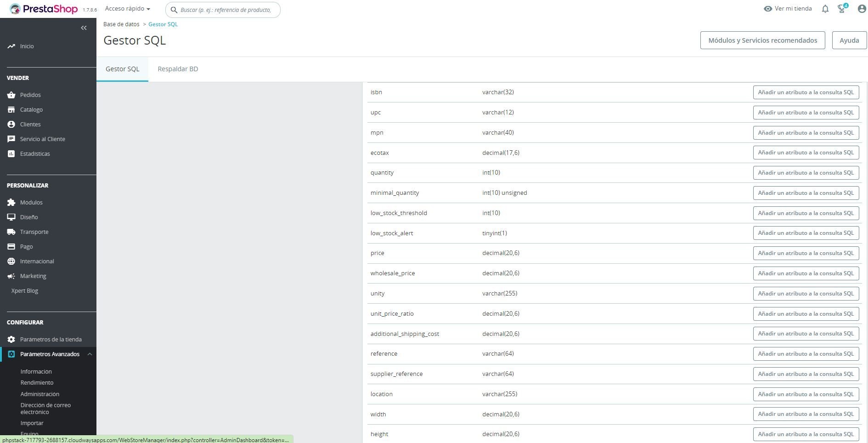This screenshot has width=868, height=443.
Task: Click the Pago credit card icon
Action: [11, 247]
